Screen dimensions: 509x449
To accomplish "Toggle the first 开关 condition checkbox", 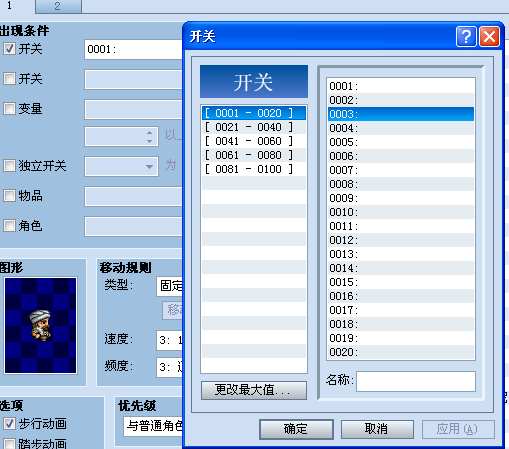I will (9, 49).
